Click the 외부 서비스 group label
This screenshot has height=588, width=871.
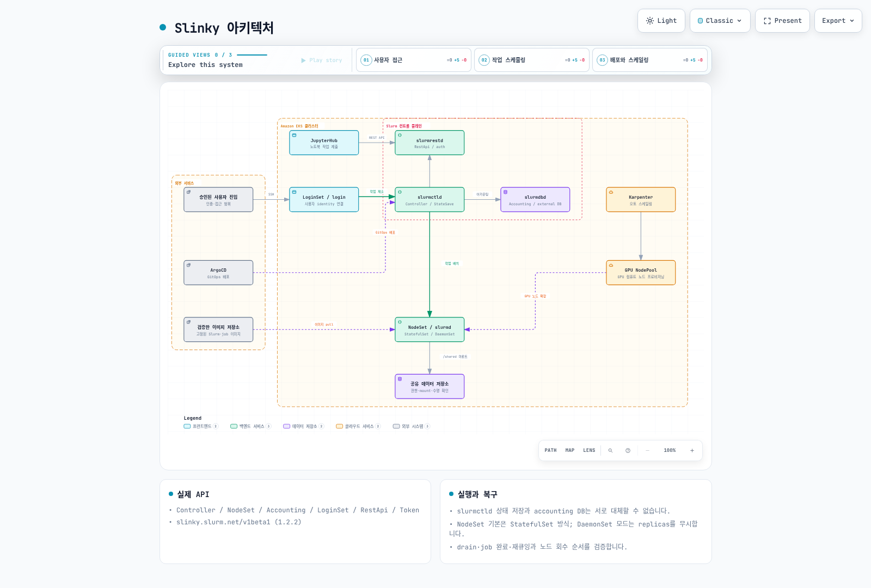[x=185, y=183]
